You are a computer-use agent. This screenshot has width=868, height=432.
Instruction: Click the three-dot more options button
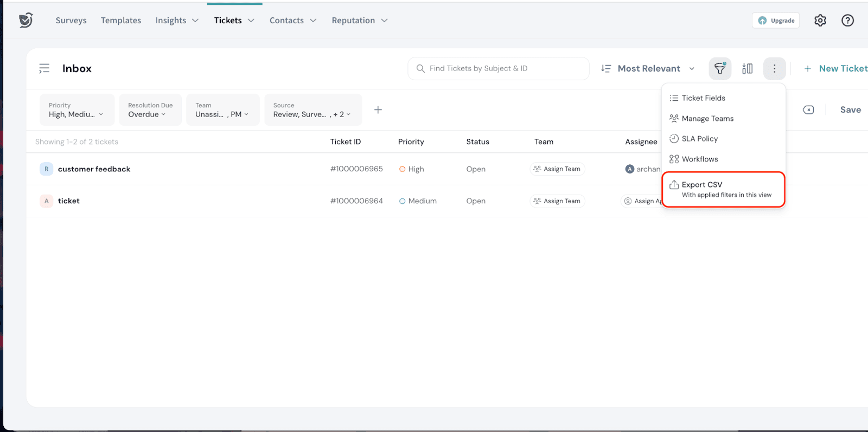pyautogui.click(x=774, y=69)
